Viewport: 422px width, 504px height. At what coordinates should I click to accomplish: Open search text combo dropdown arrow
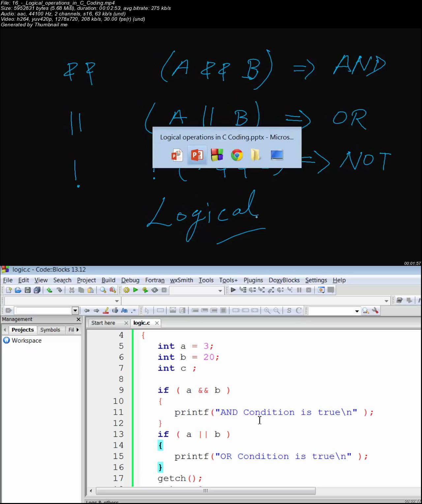[x=357, y=311]
